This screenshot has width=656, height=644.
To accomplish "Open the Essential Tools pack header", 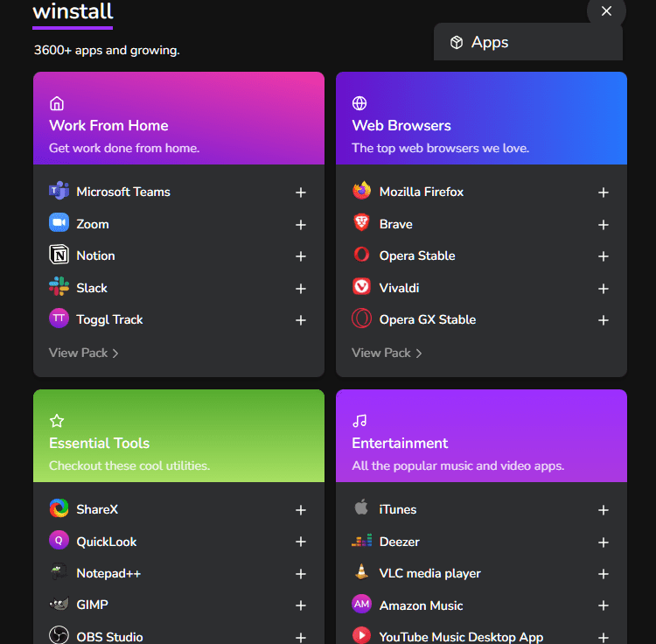I will (x=178, y=436).
